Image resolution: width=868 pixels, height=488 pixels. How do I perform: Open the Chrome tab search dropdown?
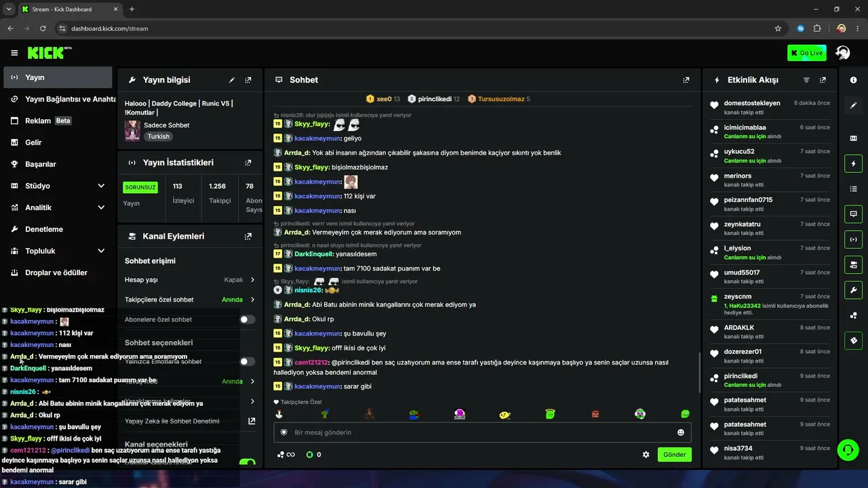point(9,9)
